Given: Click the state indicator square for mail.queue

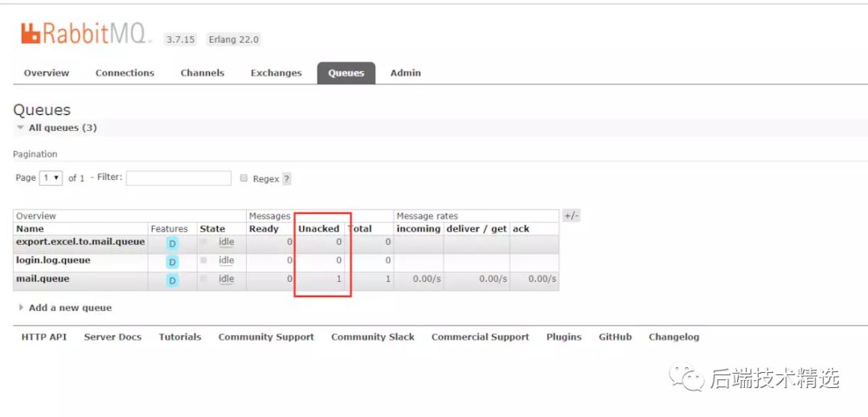Looking at the screenshot, I should (204, 279).
